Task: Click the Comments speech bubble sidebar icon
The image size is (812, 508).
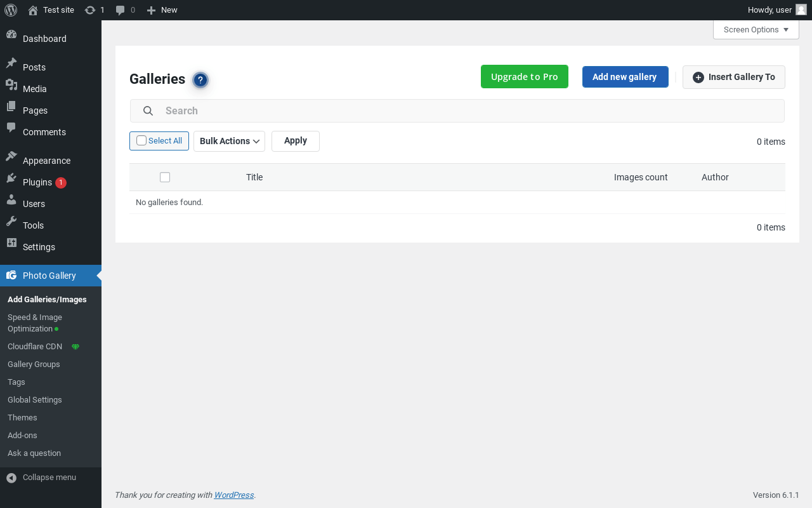Action: pos(11,128)
